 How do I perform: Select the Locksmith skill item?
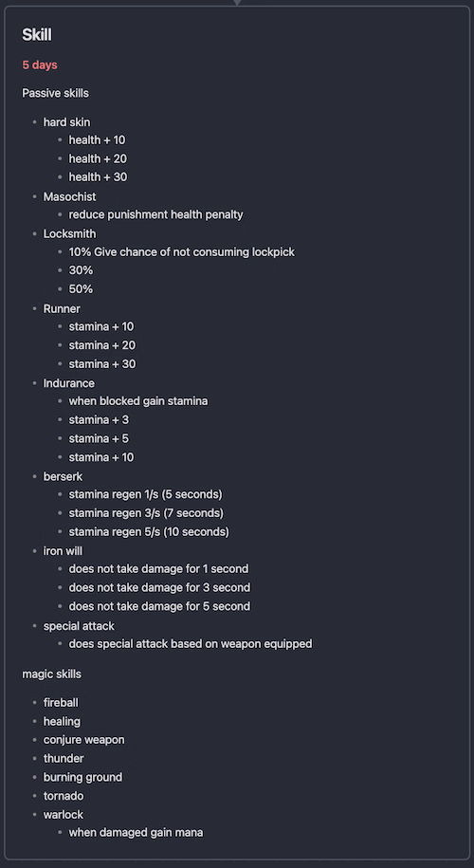[x=70, y=233]
